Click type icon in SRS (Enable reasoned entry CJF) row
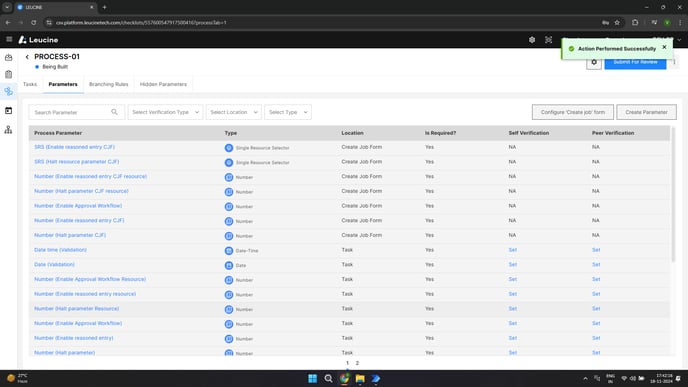 [x=229, y=148]
